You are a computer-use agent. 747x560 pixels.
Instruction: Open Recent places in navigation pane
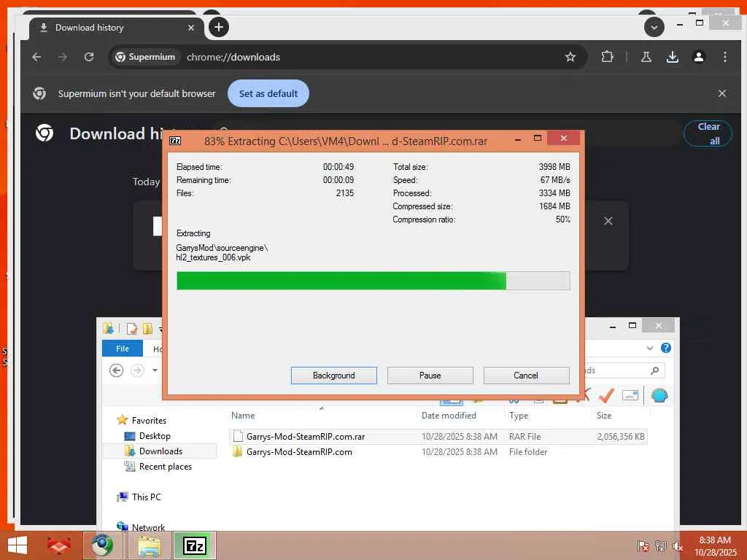[158, 467]
